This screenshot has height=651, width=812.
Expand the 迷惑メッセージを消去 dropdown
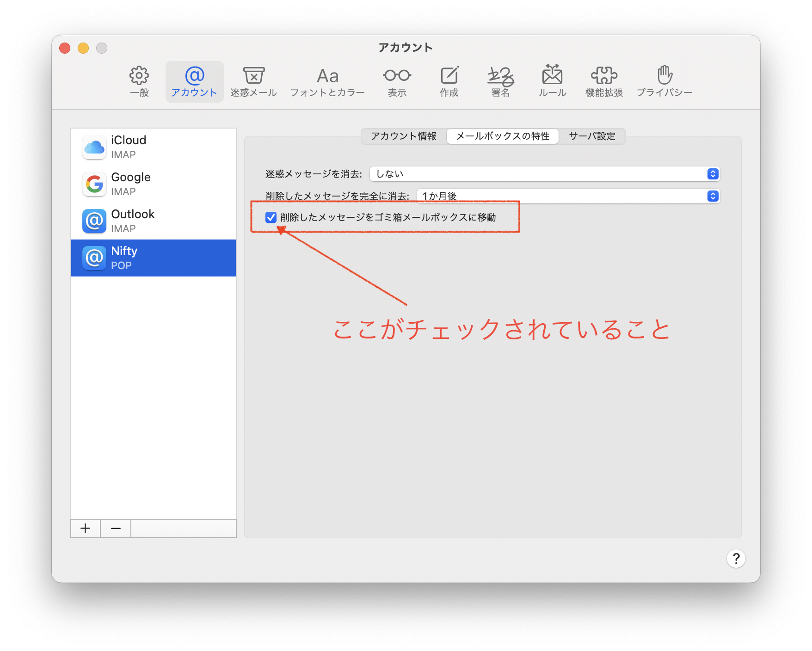[545, 174]
